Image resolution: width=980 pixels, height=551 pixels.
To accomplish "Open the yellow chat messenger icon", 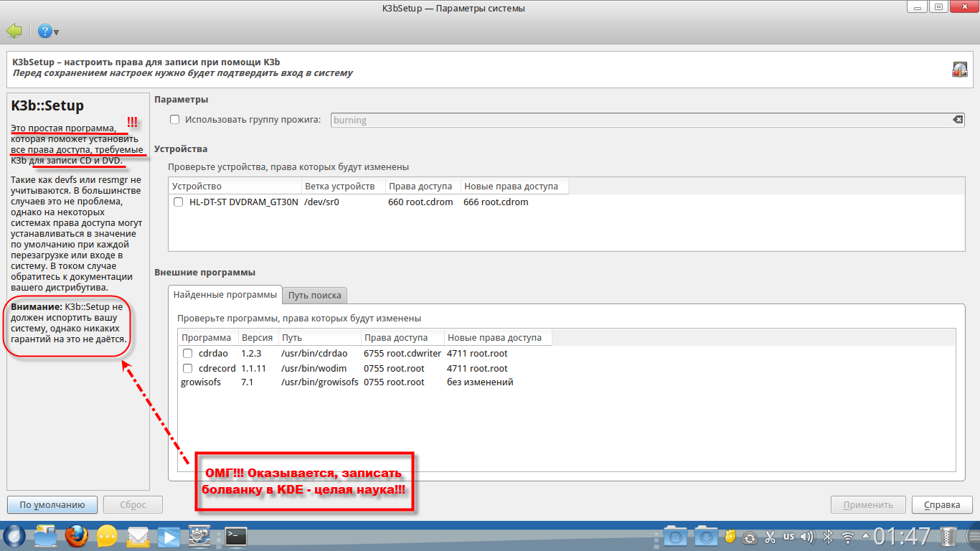I will point(107,537).
